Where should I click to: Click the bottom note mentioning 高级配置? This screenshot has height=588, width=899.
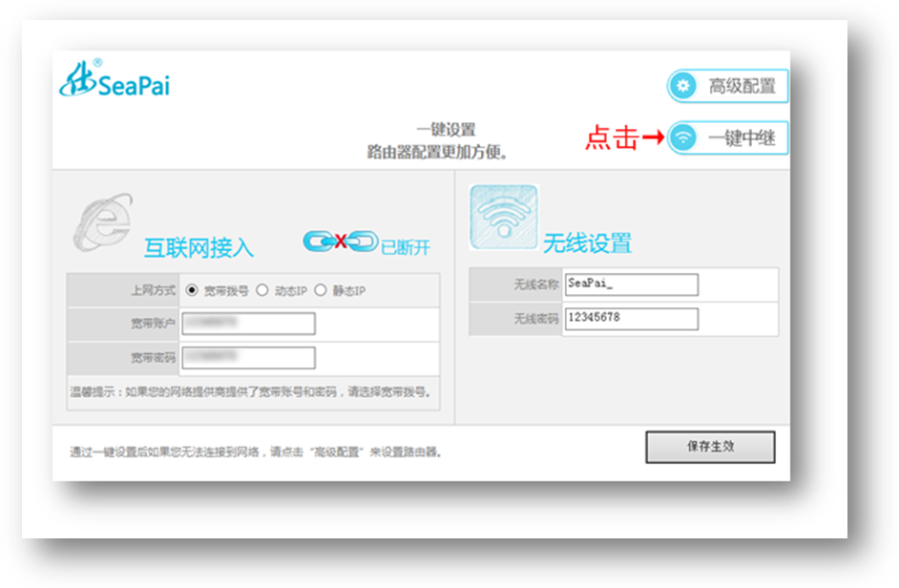256,452
